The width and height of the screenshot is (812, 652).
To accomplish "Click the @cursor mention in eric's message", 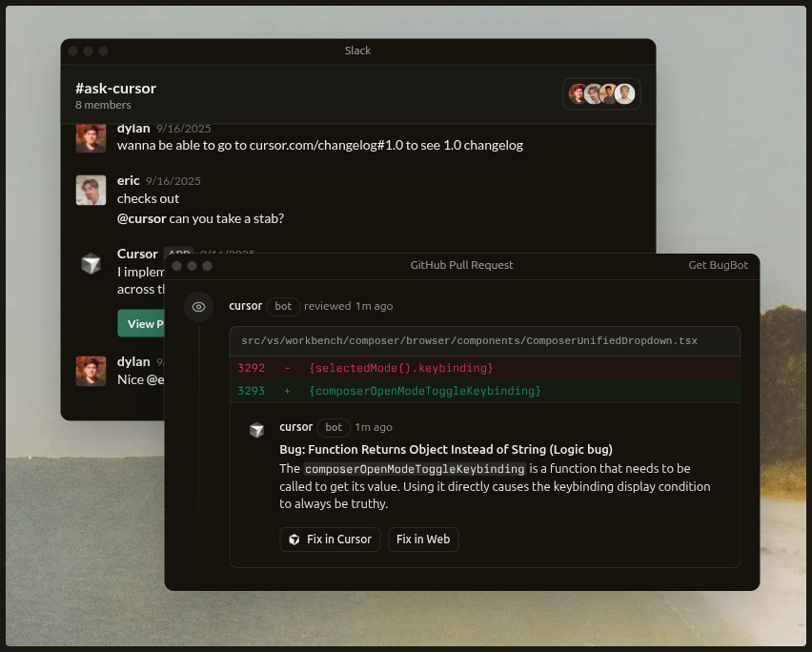I will tap(141, 218).
